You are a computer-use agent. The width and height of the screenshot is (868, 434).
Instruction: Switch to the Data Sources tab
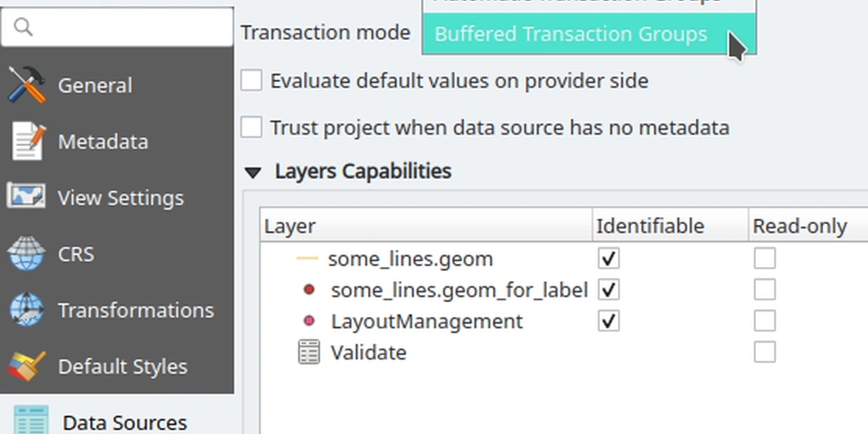(x=124, y=422)
